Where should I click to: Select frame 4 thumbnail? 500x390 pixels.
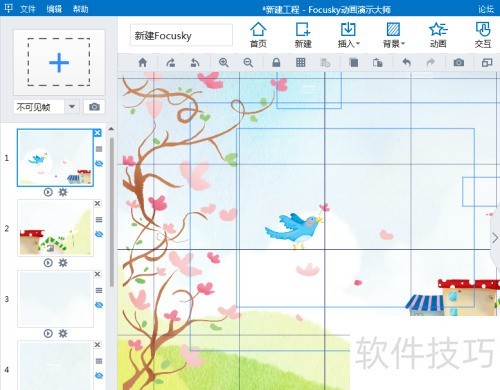click(55, 365)
